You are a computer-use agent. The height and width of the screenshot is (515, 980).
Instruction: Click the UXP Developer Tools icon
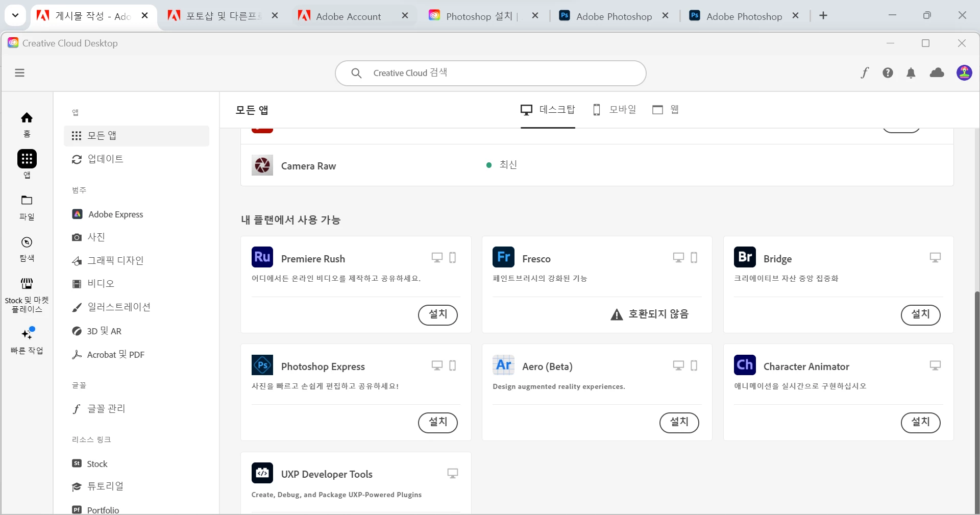point(262,473)
